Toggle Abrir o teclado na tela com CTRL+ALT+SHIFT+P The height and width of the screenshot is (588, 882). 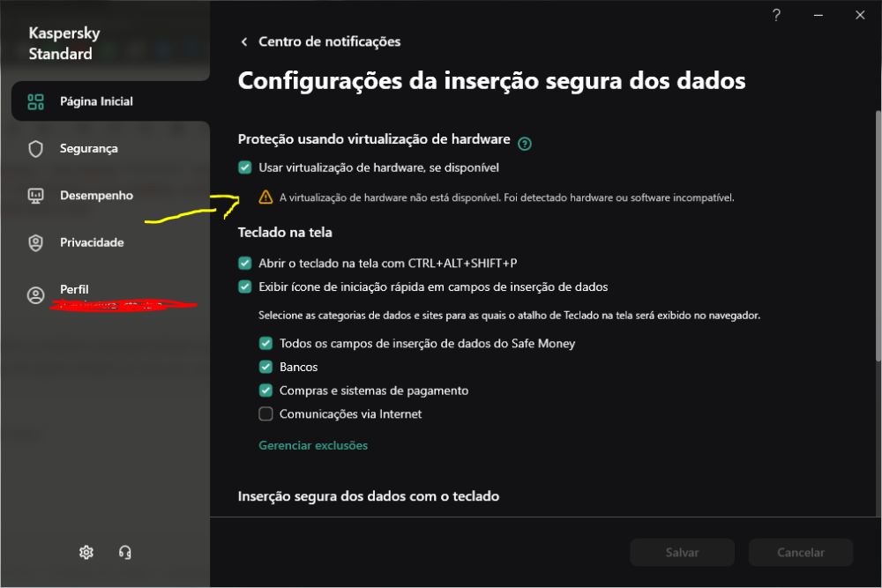tap(244, 263)
